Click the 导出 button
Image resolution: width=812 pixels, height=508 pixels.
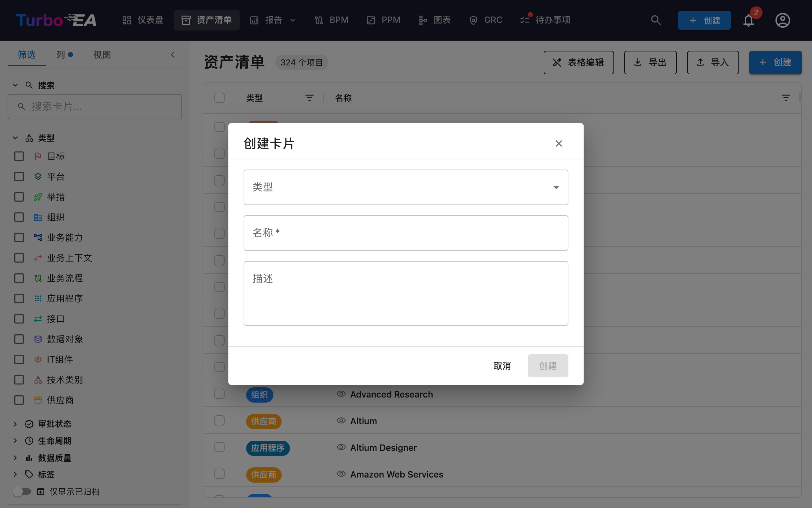pos(650,62)
